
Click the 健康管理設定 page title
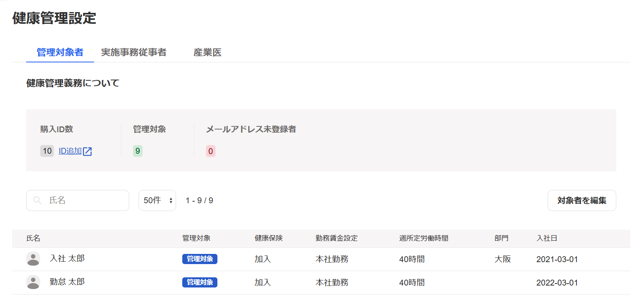[x=54, y=18]
